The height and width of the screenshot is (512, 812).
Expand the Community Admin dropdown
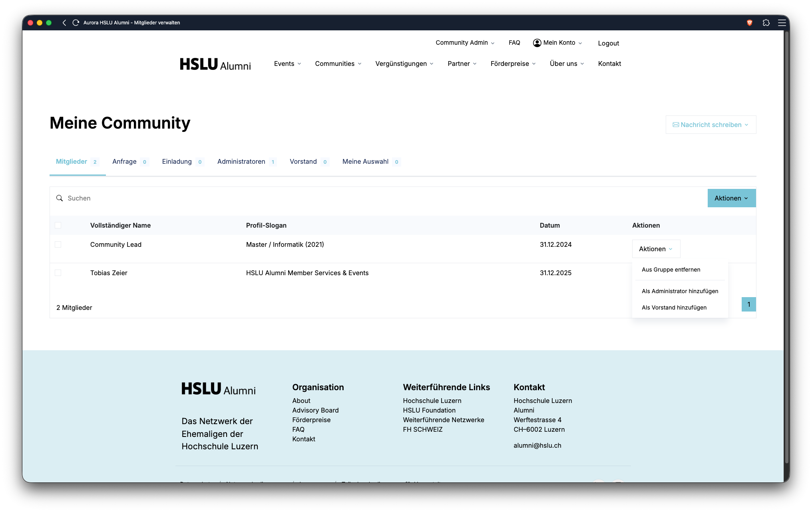465,43
